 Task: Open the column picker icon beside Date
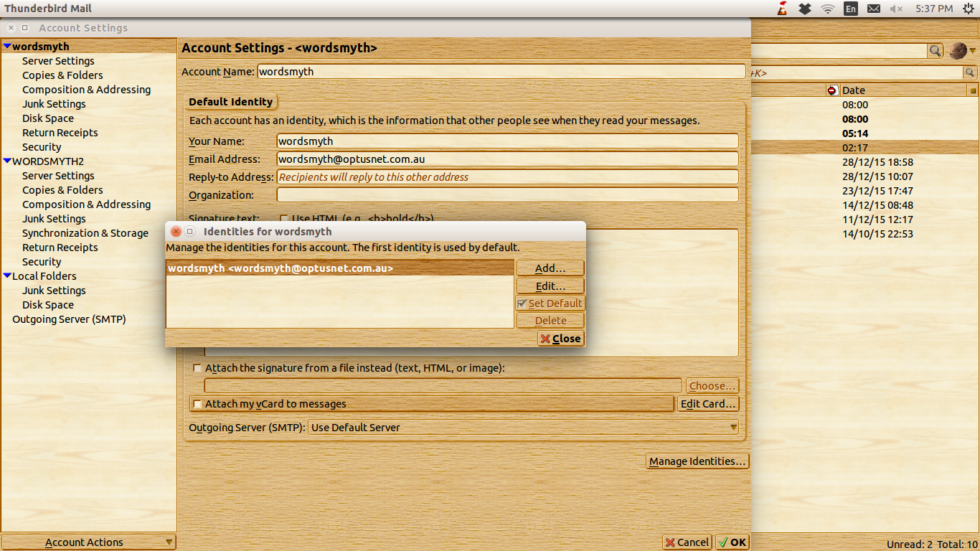click(x=972, y=90)
